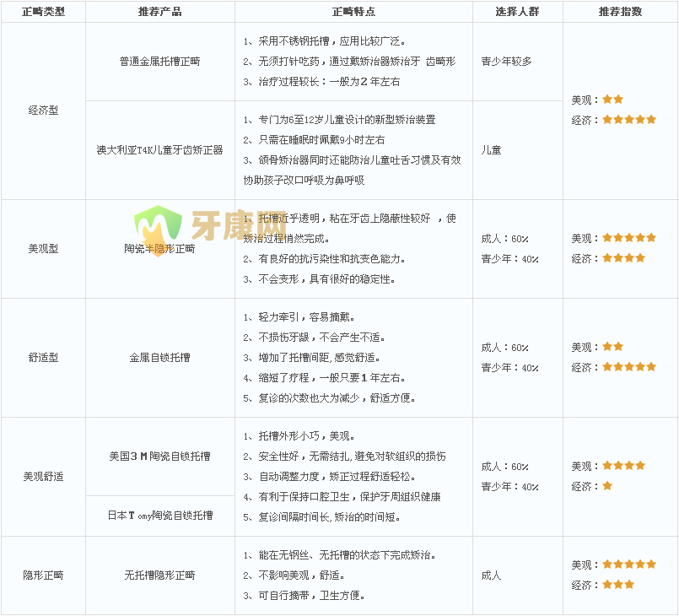This screenshot has height=616, width=679.
Task: Click the line 有良好的抗污染性和抗变色能力
Action: tap(325, 259)
